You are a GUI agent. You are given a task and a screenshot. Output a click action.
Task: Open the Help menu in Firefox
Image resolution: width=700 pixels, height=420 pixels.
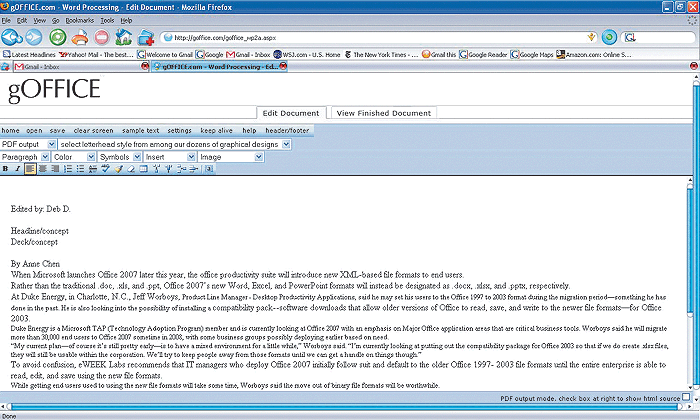point(126,20)
